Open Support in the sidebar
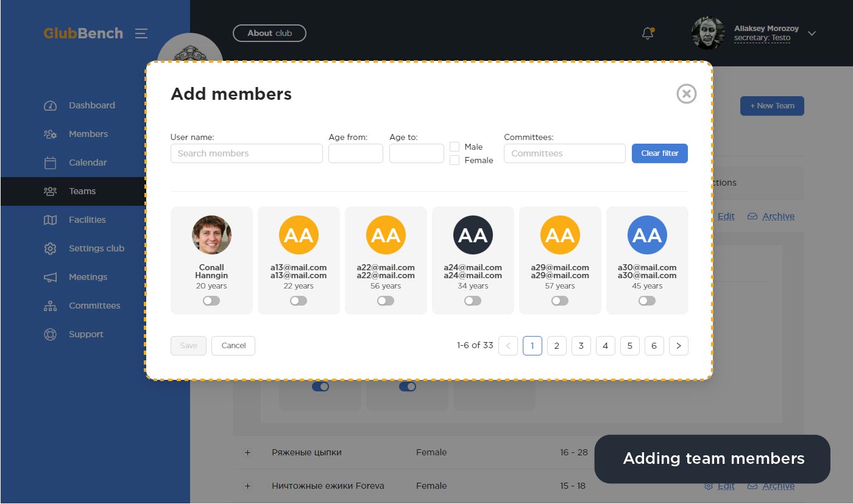 (x=86, y=334)
